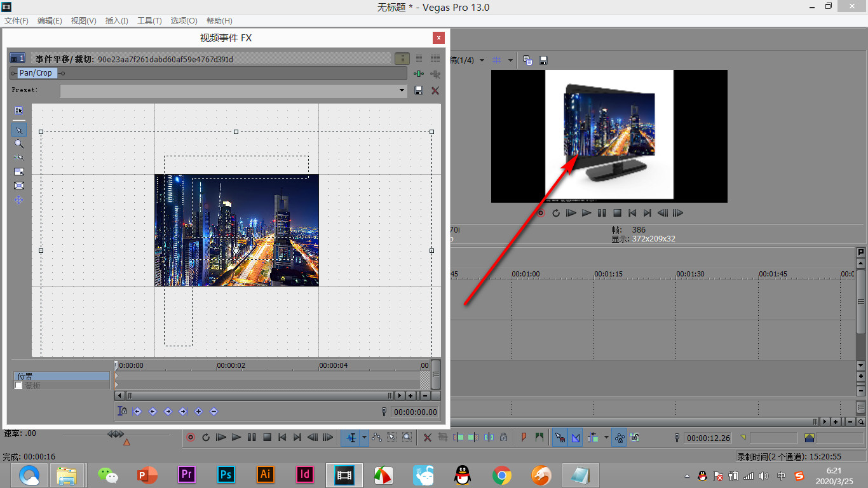Open Show Properties in Pan/Crop sidebar
The width and height of the screenshot is (868, 488).
19,111
